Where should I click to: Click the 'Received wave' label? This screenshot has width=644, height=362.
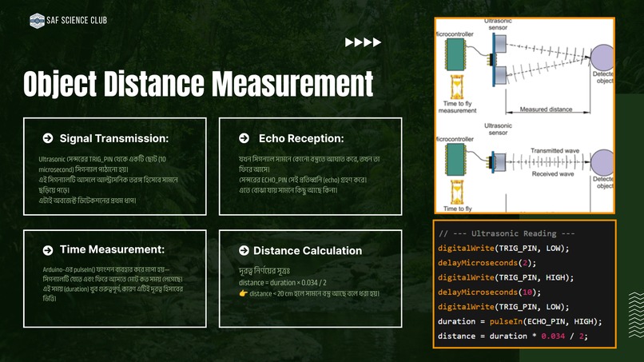click(553, 174)
